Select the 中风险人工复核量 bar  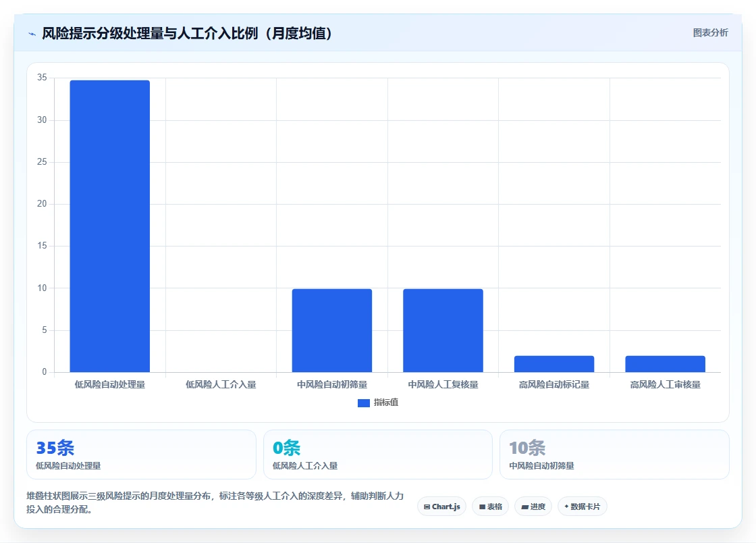point(443,330)
